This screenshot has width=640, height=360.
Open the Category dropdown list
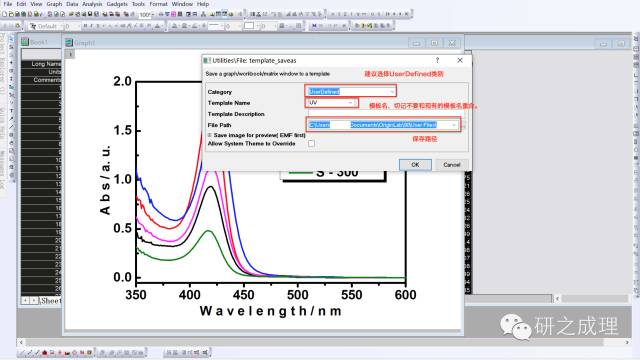tap(392, 91)
